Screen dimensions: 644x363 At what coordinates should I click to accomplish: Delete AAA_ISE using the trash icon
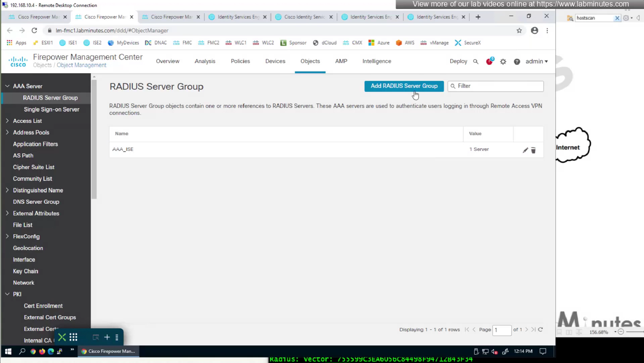(533, 150)
